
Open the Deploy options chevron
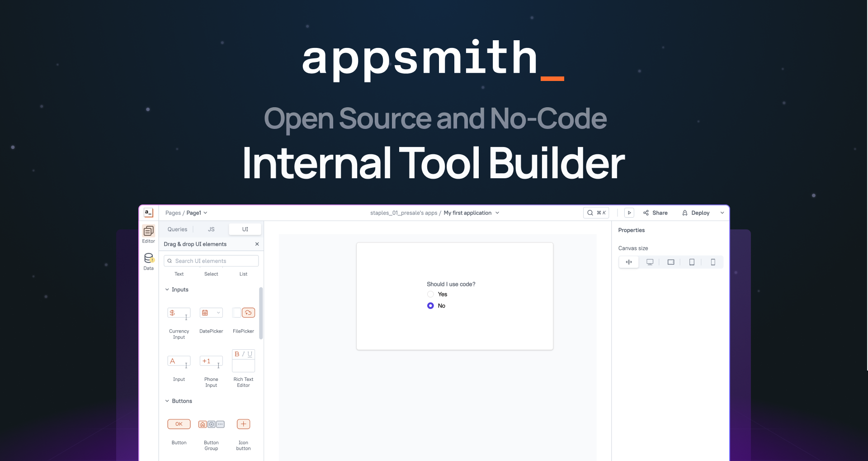coord(722,213)
